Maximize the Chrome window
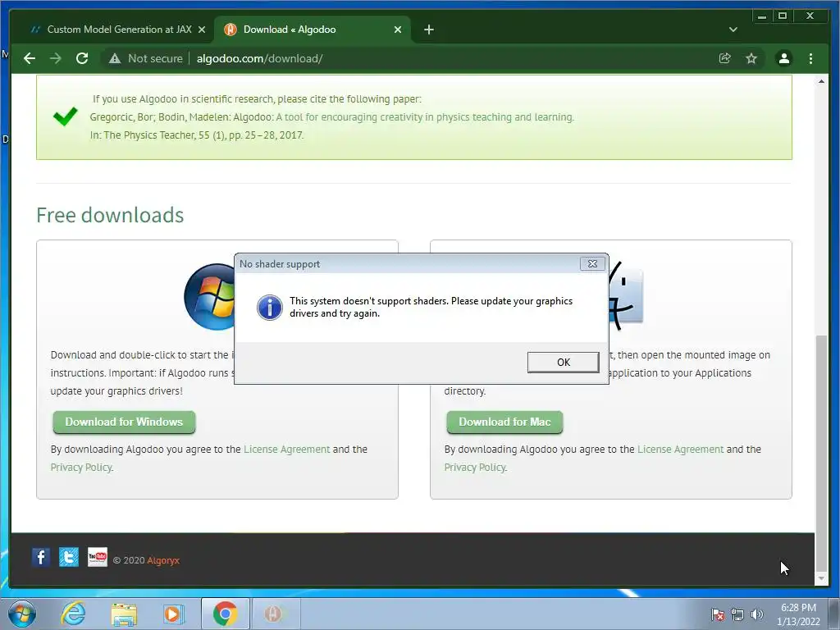The height and width of the screenshot is (630, 840). click(x=782, y=16)
